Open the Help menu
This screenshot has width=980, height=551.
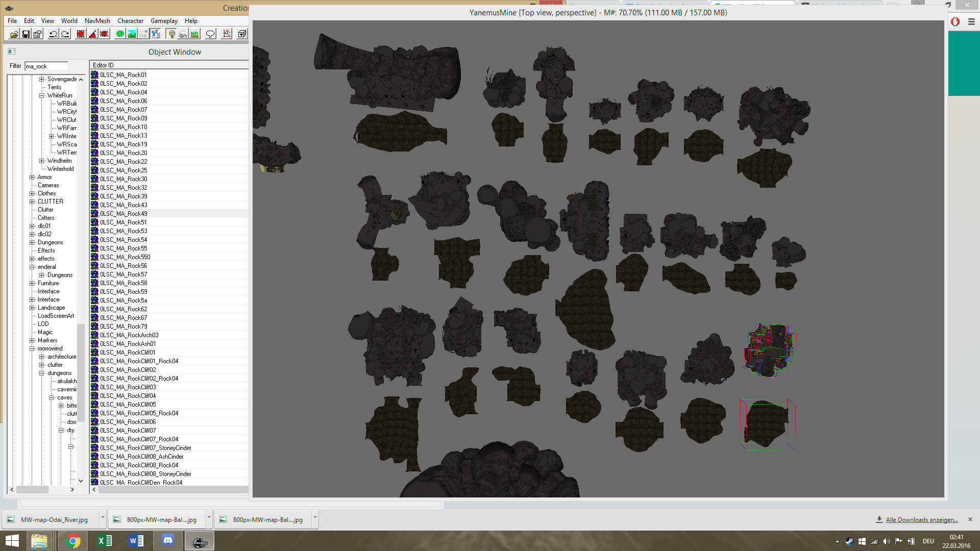pos(191,21)
